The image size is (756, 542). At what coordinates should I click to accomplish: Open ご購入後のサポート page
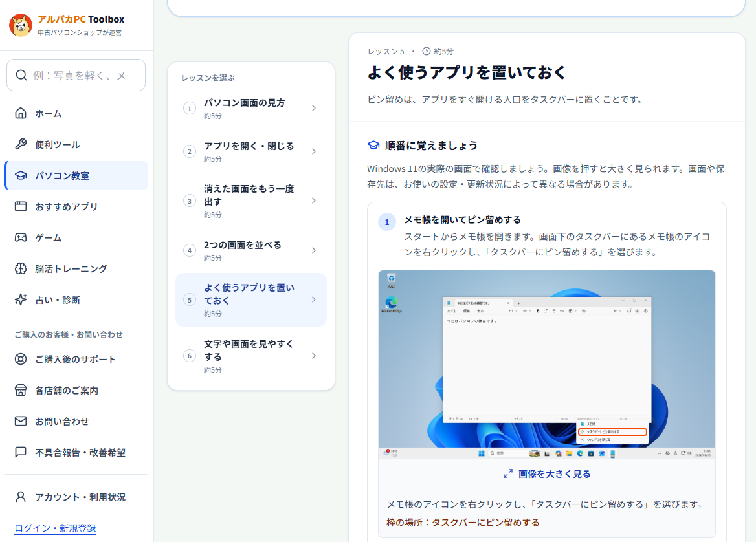(76, 360)
